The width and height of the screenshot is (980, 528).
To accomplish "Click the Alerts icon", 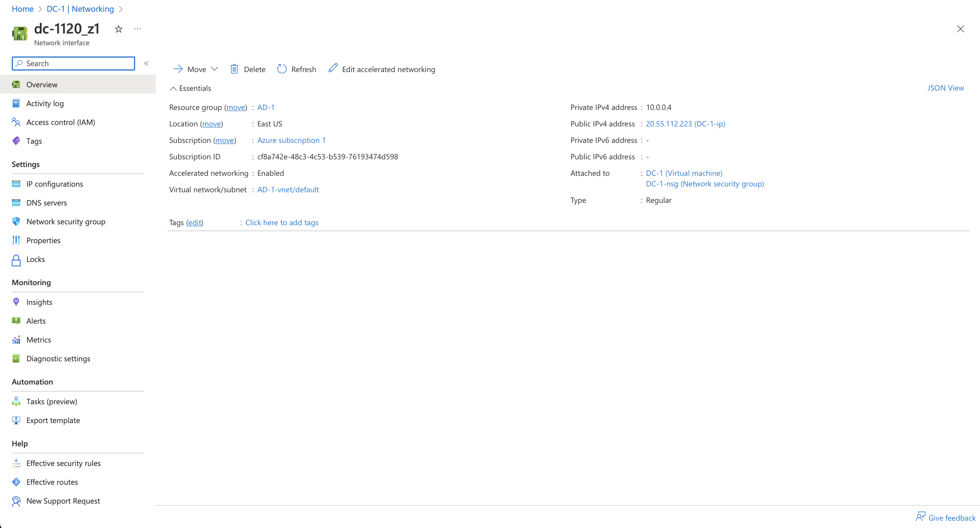I will pos(16,320).
